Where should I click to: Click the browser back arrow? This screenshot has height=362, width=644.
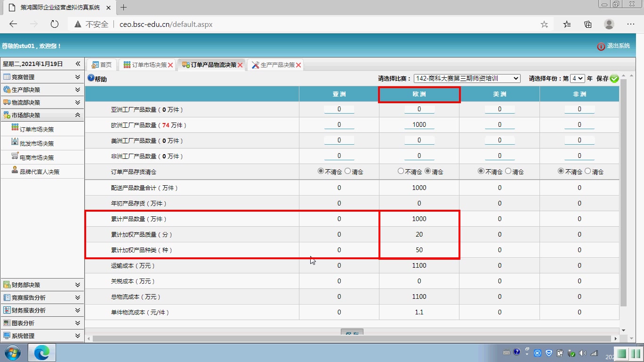tap(13, 24)
